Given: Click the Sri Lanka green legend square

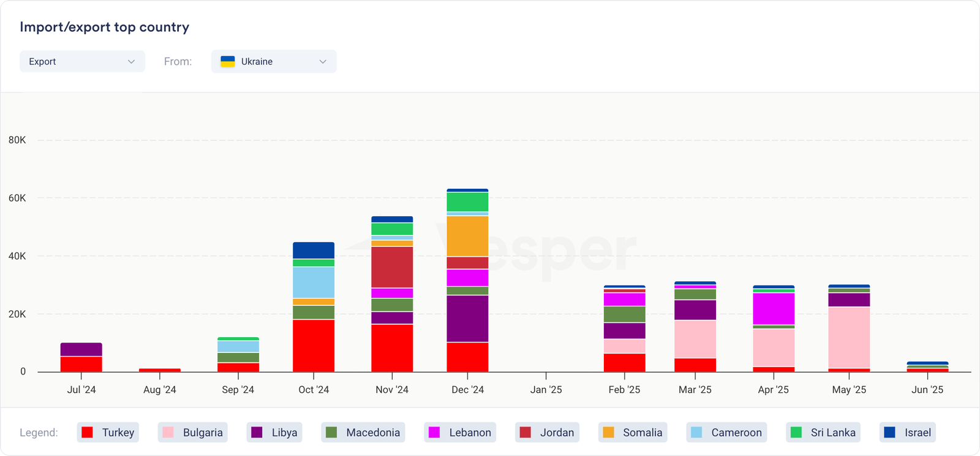Looking at the screenshot, I should tap(796, 432).
